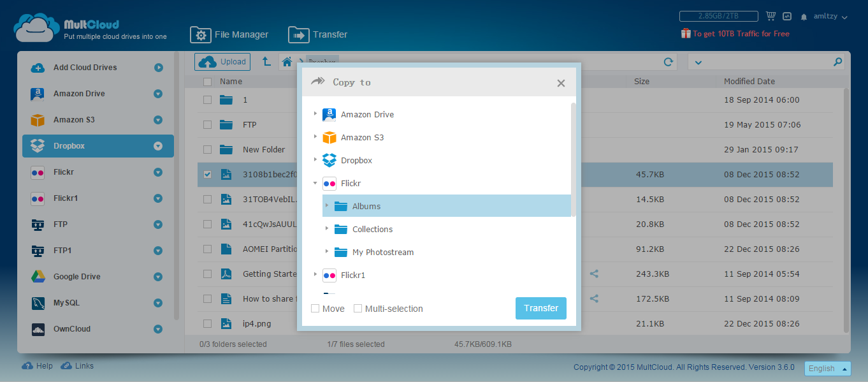Select OwnCloud in the sidebar
This screenshot has height=382, width=868.
[98, 329]
